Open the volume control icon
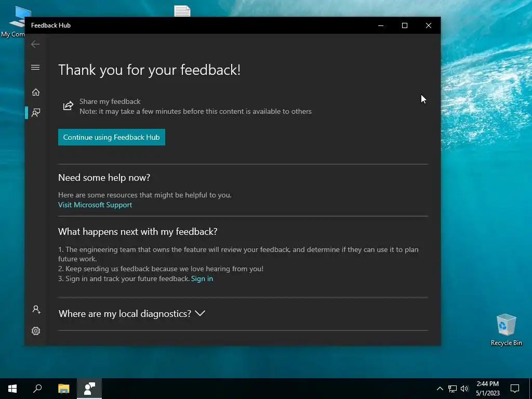Screen dimensions: 532x399 [464, 389]
